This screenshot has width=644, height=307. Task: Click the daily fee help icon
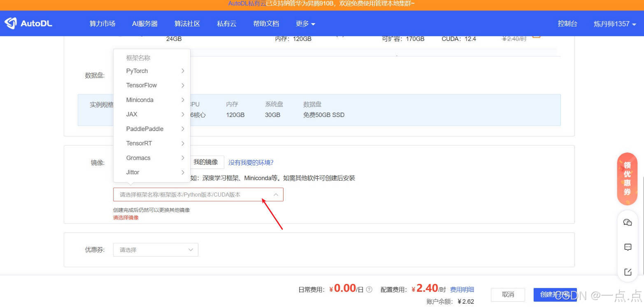(369, 289)
